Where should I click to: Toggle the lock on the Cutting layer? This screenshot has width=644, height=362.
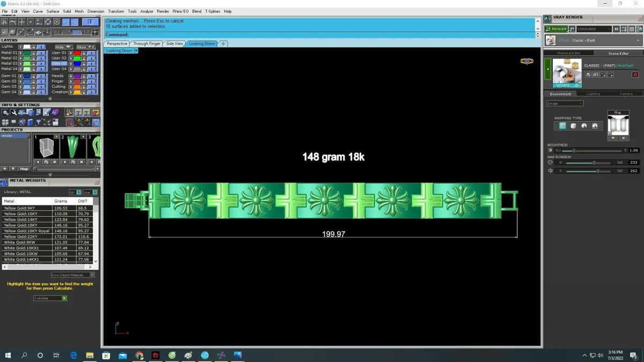coord(84,87)
